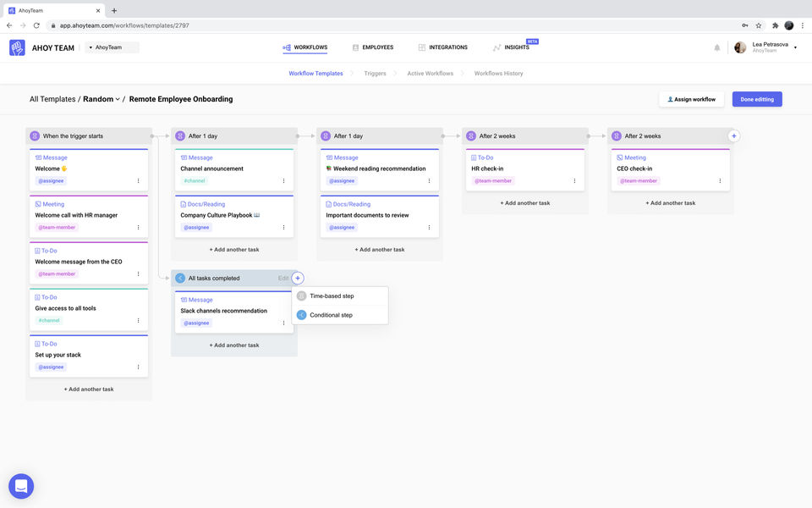
Task: Click the Ahoy Team hand logo
Action: [x=17, y=47]
